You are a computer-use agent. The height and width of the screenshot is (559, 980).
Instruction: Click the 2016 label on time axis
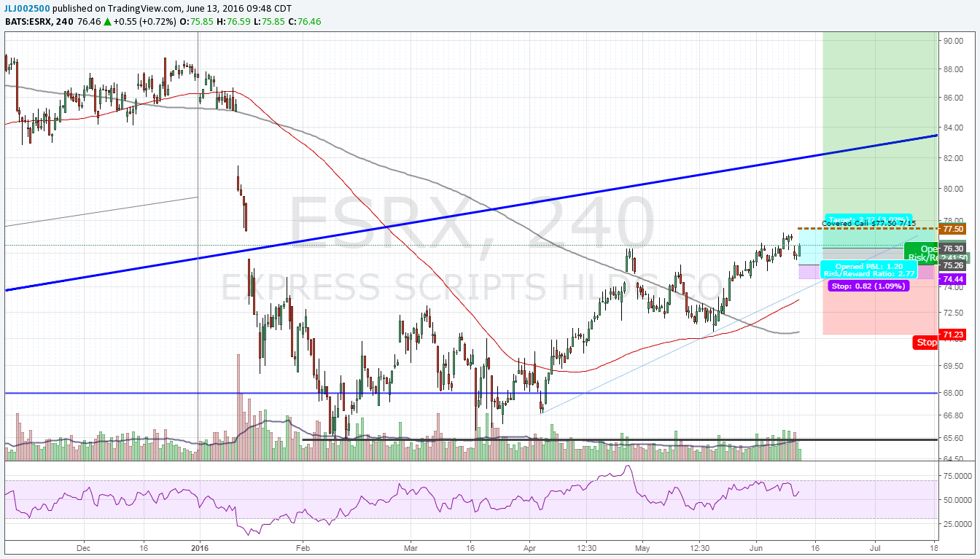click(200, 547)
